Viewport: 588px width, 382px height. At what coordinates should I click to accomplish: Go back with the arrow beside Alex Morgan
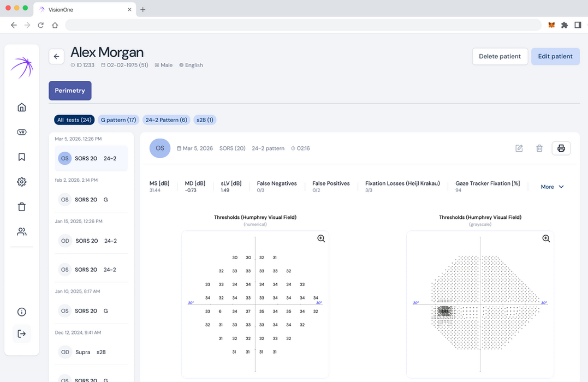[x=56, y=57]
